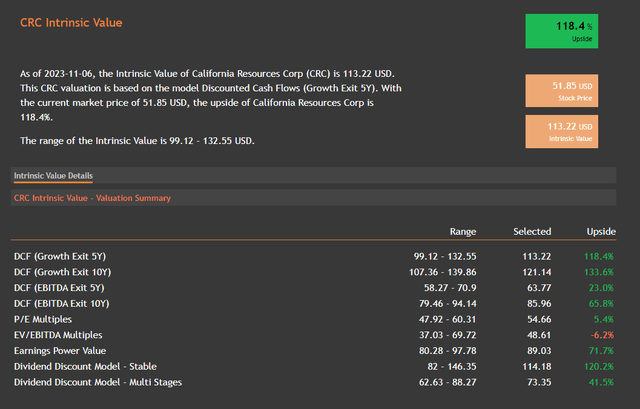
Task: Click Dividend Discount Model - Stable row label
Action: (85, 367)
